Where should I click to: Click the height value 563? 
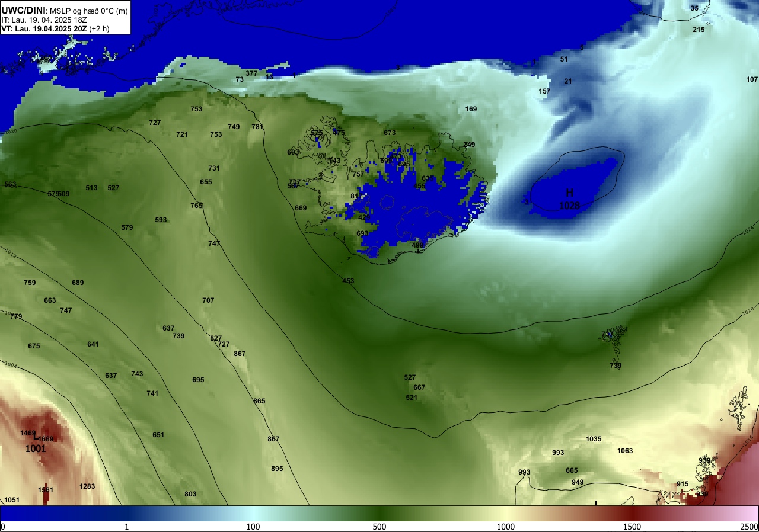pos(10,185)
